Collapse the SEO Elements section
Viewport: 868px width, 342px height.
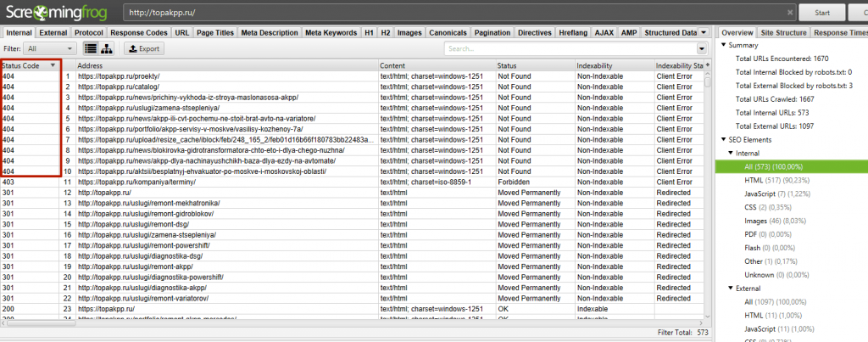(722, 138)
